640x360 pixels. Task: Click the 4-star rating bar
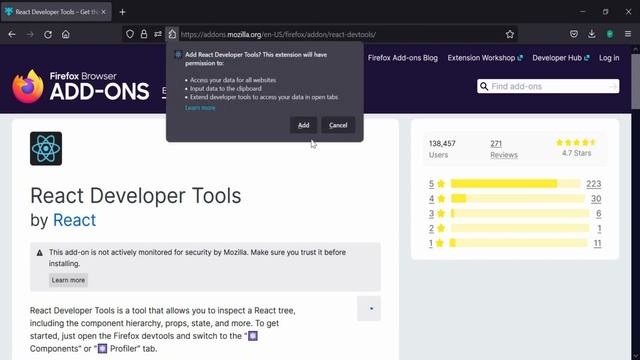pos(518,199)
